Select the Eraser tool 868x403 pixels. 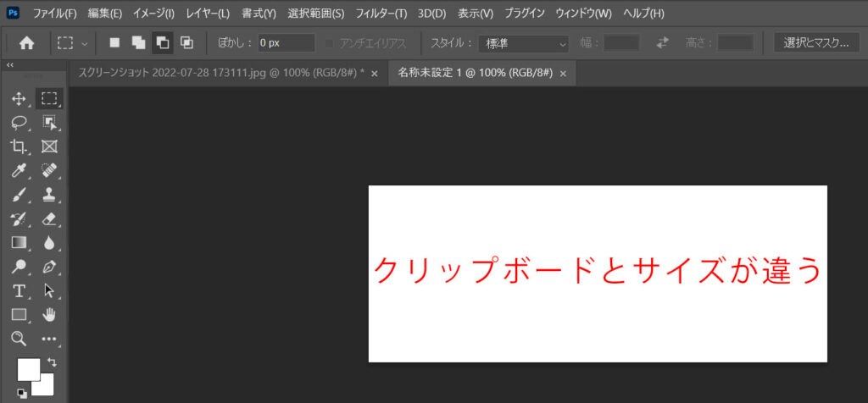pyautogui.click(x=49, y=219)
